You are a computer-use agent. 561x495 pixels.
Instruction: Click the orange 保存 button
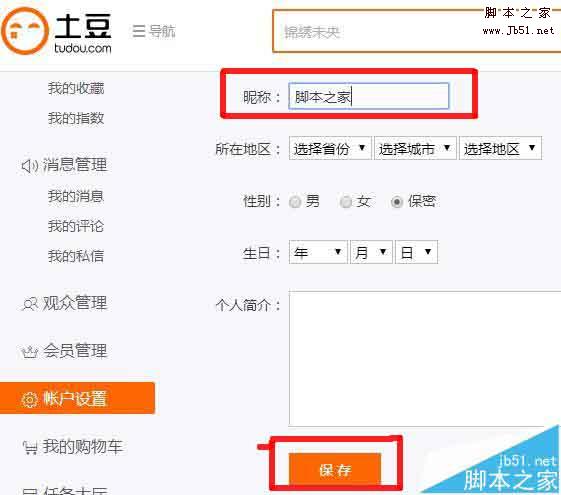pos(335,470)
